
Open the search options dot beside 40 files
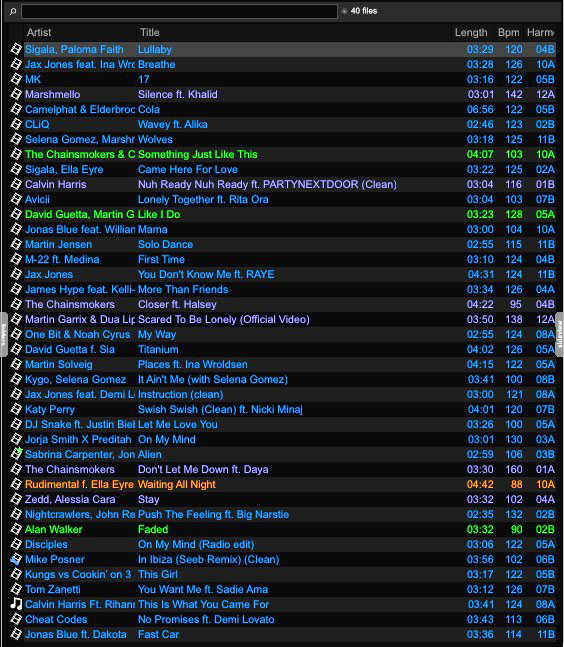[344, 11]
